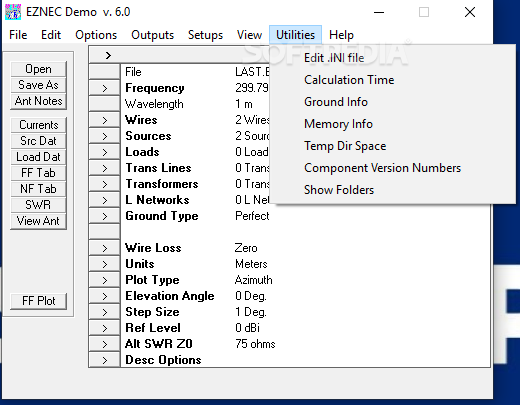The image size is (520, 405).
Task: Open the Setups menu
Action: [205, 35]
